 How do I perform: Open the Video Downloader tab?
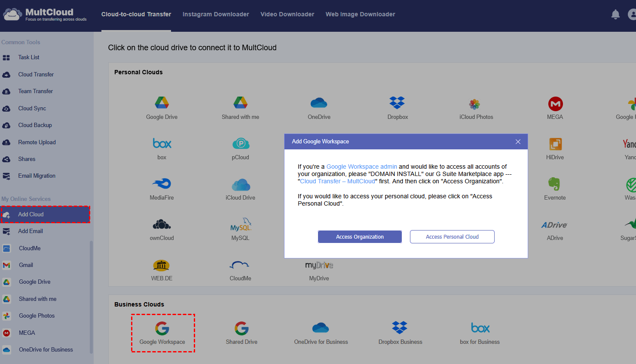click(x=287, y=14)
